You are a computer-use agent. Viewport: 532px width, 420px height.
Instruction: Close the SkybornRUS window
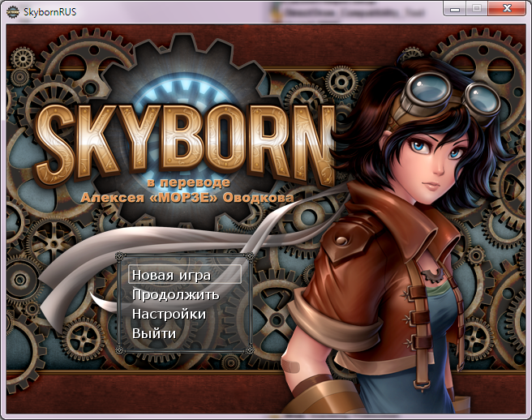pos(507,9)
